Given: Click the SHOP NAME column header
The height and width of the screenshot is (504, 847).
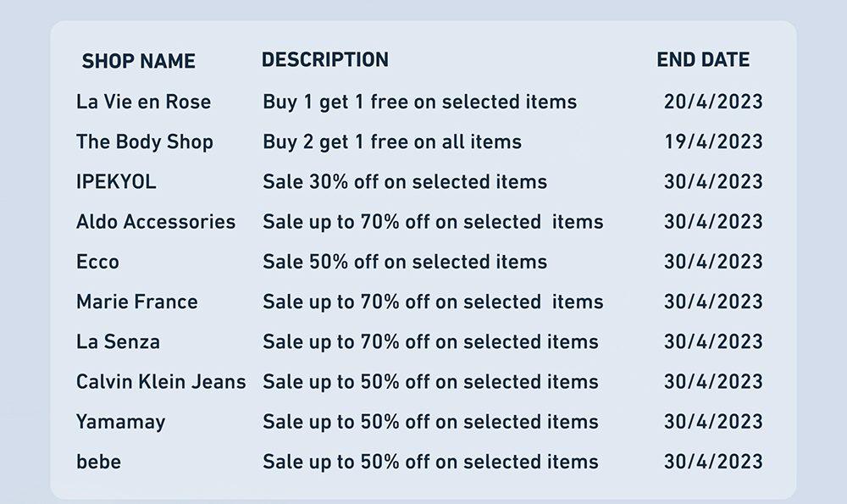Looking at the screenshot, I should click(x=138, y=61).
